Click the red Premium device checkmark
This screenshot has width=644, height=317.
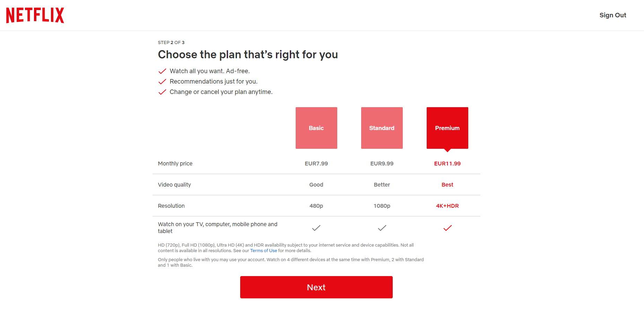point(447,228)
